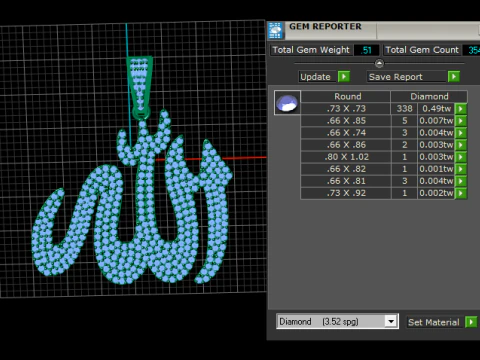The height and width of the screenshot is (360, 480).
Task: Click the Total Gem Count label
Action: click(422, 50)
